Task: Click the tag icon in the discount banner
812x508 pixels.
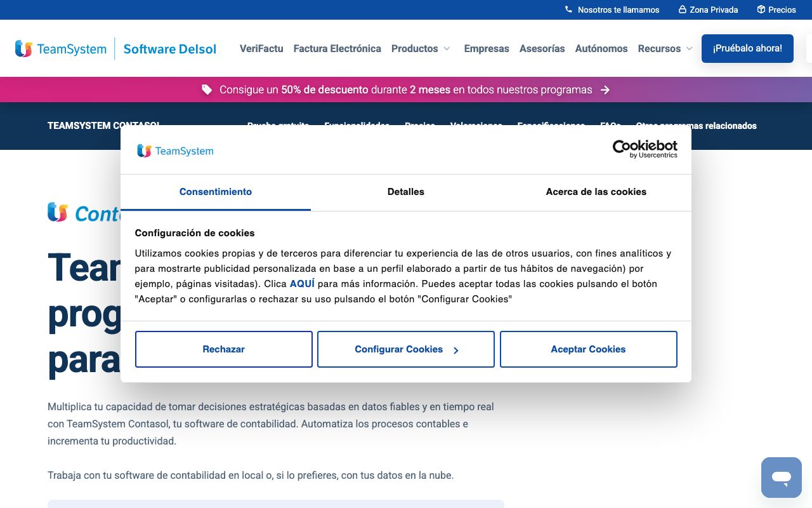Action: click(x=207, y=90)
